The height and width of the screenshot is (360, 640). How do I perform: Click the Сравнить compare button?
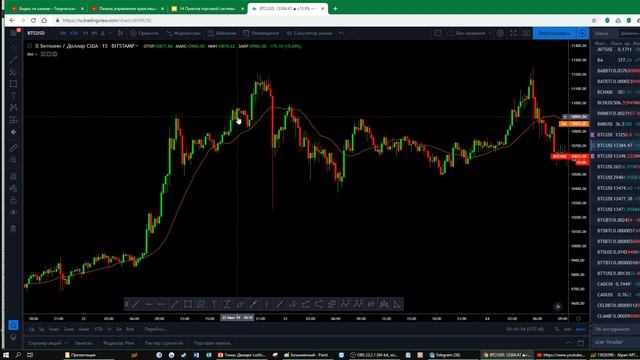[144, 33]
